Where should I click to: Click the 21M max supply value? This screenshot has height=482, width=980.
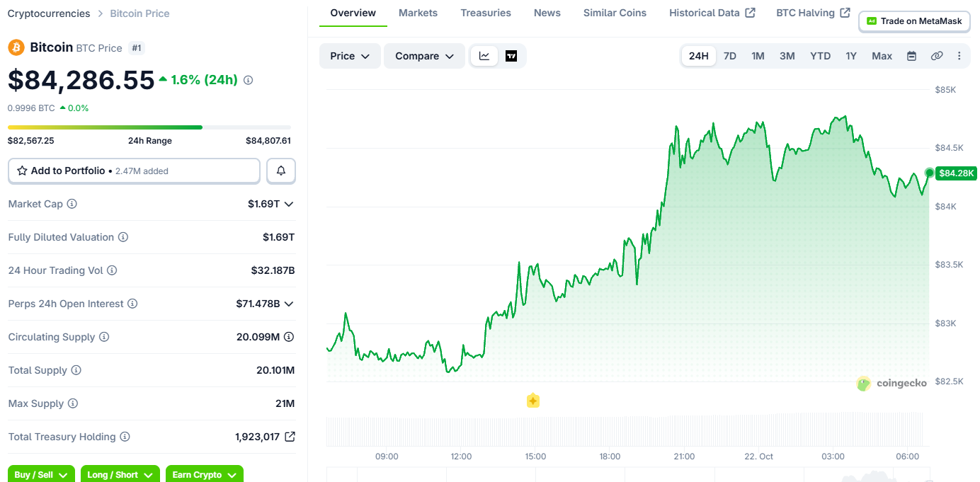coord(285,403)
